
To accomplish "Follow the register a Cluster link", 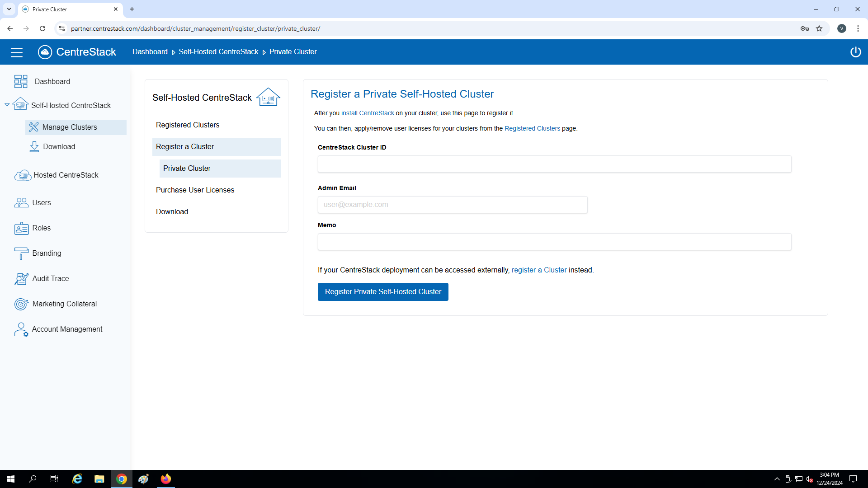I will click(x=539, y=270).
